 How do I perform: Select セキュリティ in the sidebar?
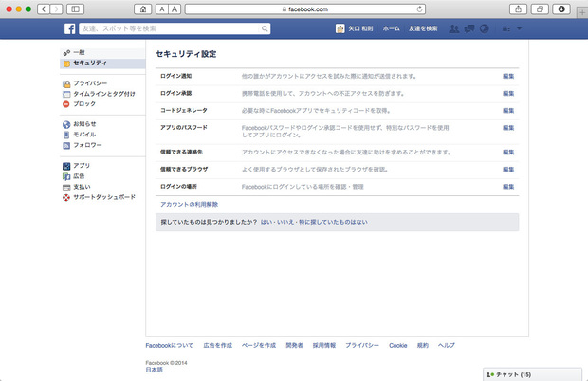tap(102, 63)
